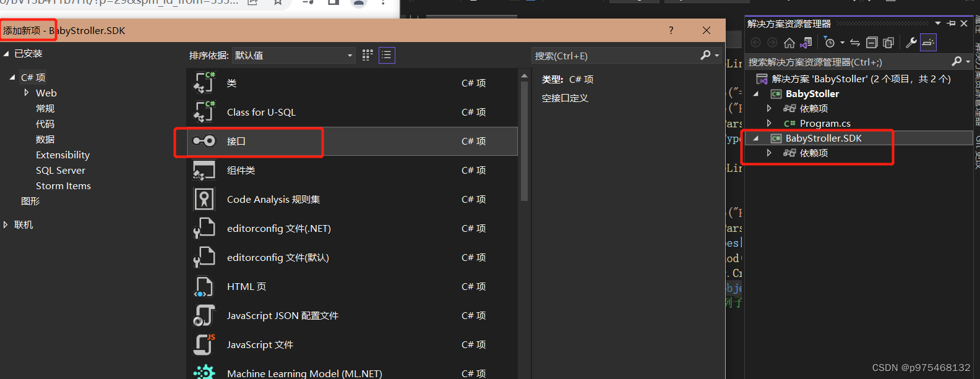980x379 pixels.
Task: Click the Home icon in Solution Explorer
Action: [789, 43]
